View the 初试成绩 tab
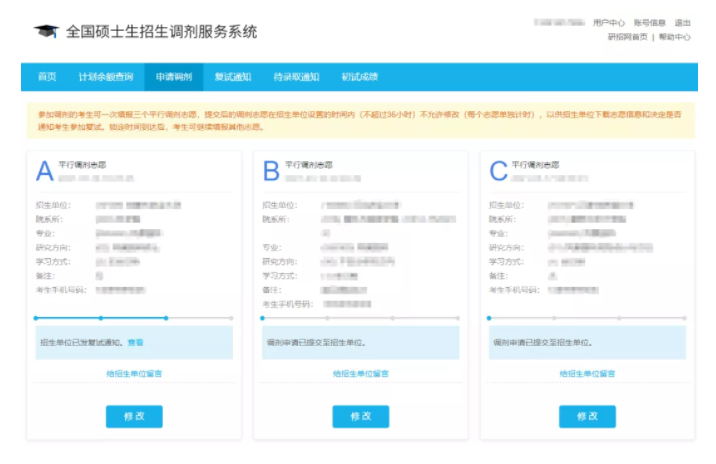The image size is (716, 464). point(359,77)
